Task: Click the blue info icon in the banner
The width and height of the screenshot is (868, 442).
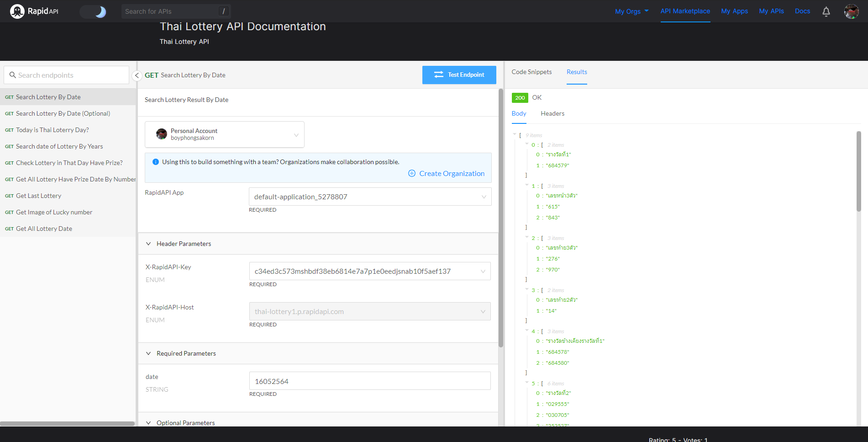Action: [155, 162]
